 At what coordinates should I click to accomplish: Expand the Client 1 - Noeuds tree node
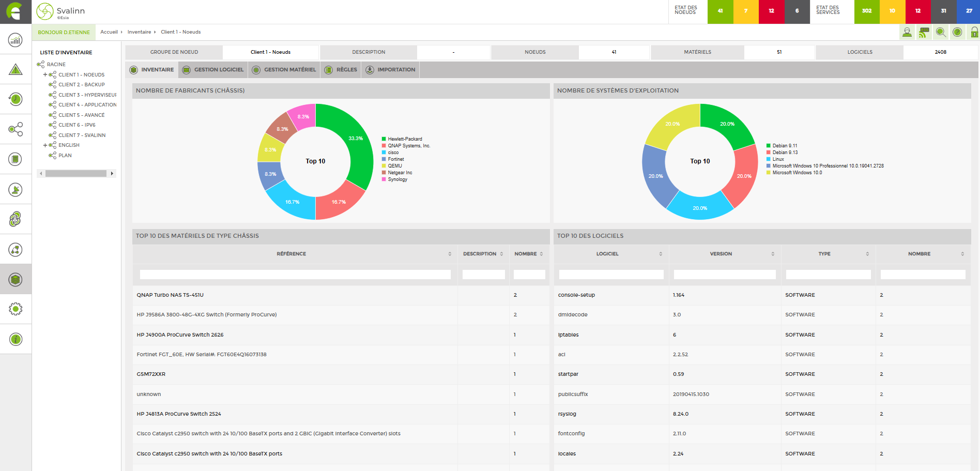point(45,75)
